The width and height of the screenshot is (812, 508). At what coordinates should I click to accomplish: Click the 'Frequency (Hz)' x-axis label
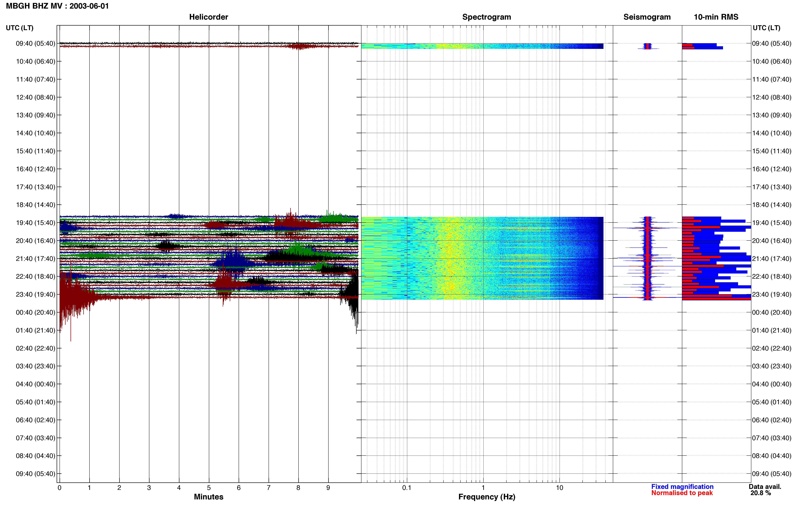(487, 497)
